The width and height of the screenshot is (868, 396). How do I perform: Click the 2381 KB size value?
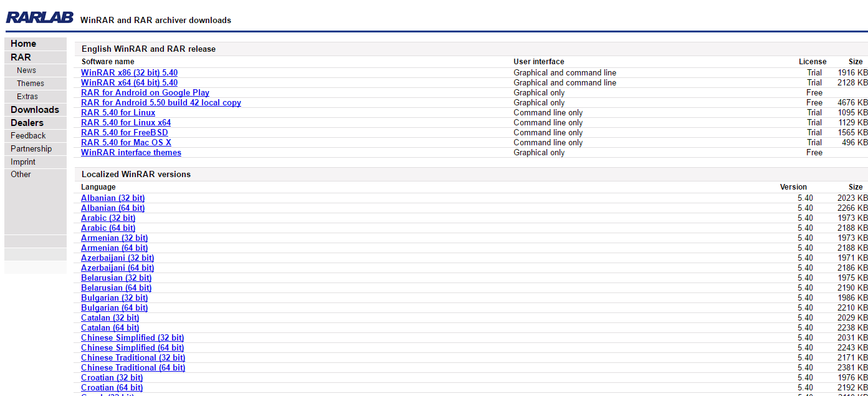point(853,368)
